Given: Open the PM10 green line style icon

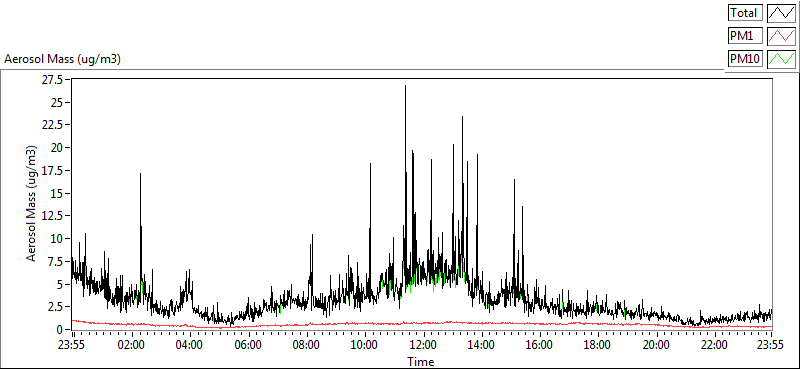Looking at the screenshot, I should [781, 59].
